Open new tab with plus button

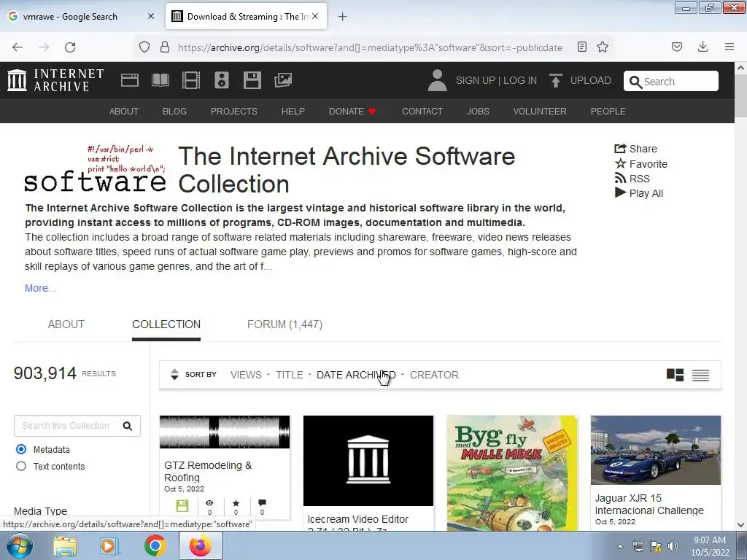342,17
